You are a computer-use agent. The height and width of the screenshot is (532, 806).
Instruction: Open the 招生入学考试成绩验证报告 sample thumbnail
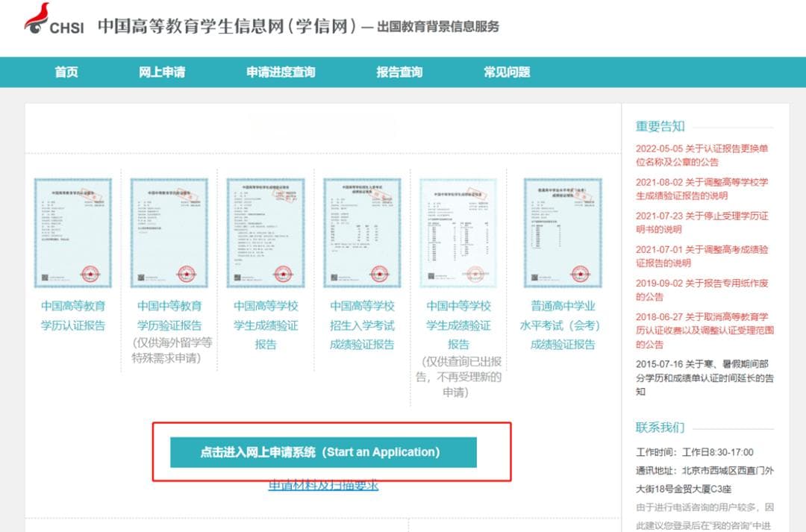[x=362, y=233]
